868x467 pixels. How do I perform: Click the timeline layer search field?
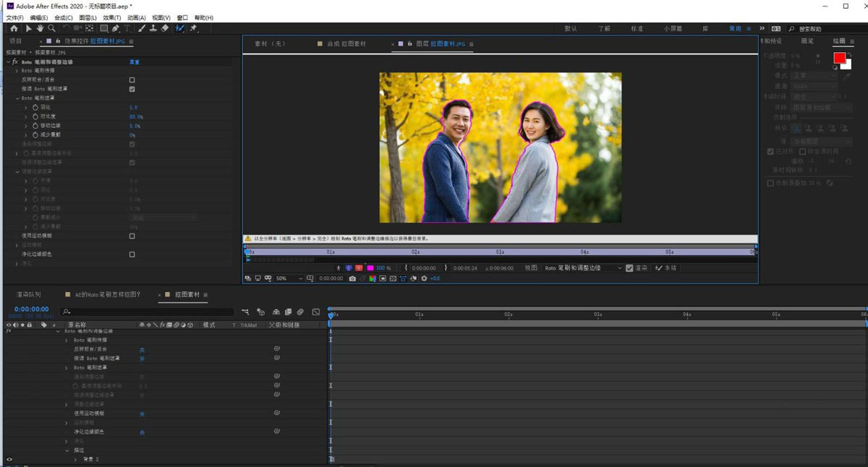(x=148, y=312)
